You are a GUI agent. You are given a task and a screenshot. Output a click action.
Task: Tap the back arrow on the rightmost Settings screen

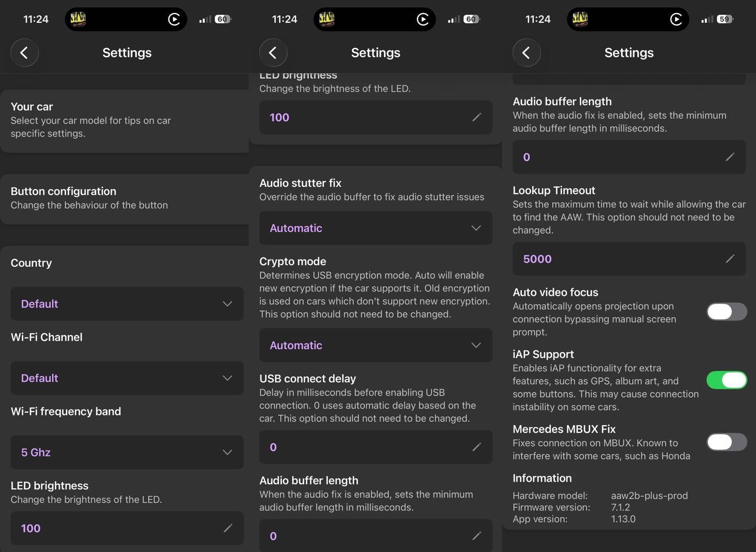click(526, 53)
